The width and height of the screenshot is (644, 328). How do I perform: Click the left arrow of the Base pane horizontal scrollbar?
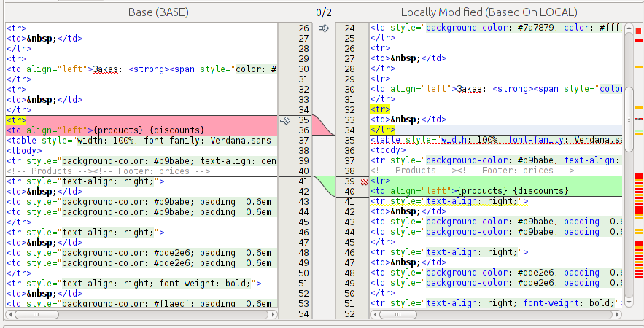point(10,314)
